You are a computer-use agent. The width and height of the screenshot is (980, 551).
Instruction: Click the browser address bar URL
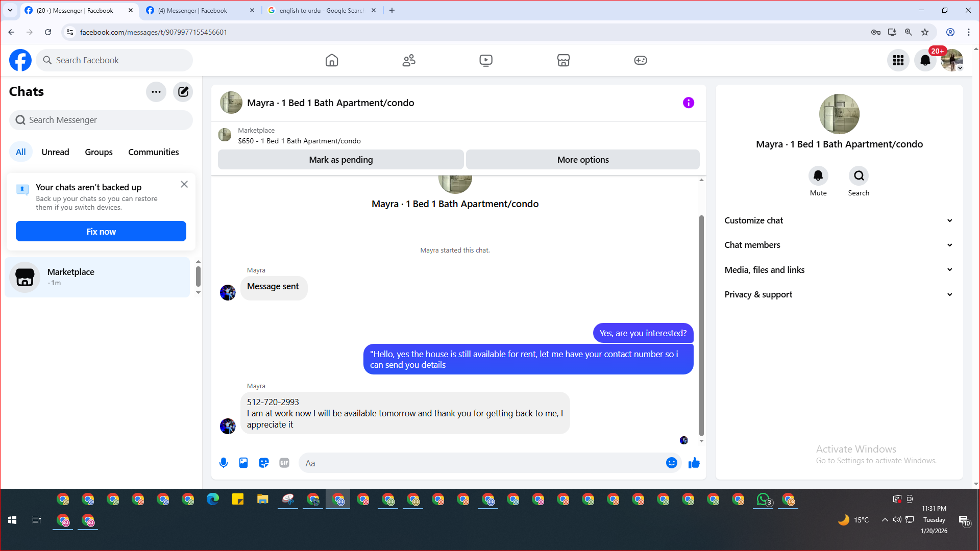154,32
